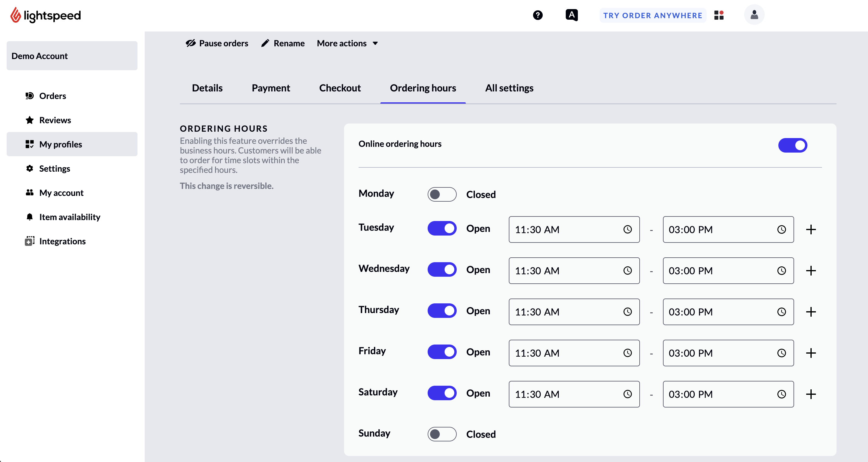Switch to the Checkout tab
Viewport: 868px width, 462px height.
[x=340, y=88]
